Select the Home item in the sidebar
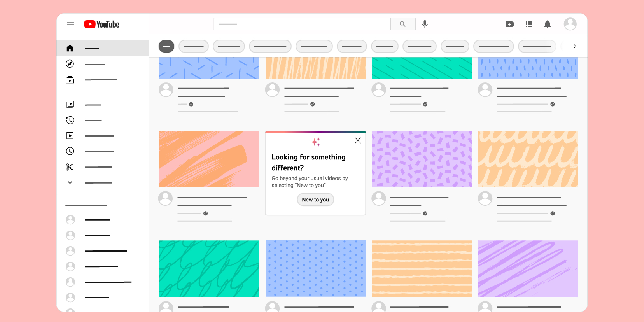 click(70, 48)
